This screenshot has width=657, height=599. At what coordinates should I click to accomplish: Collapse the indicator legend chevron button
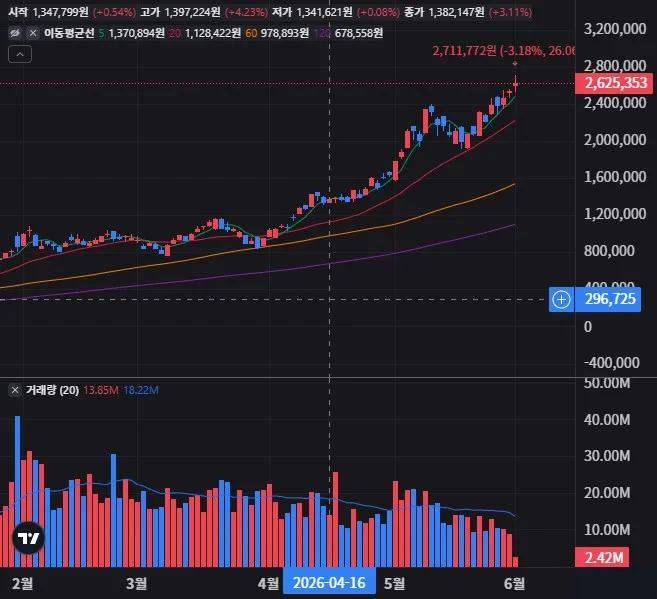[x=20, y=54]
